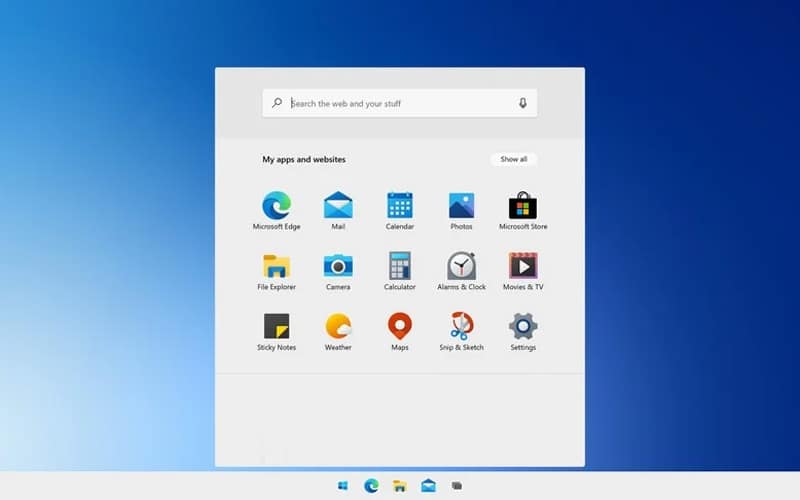Viewport: 800px width, 500px height.
Task: Start the Camera app
Action: click(x=338, y=266)
